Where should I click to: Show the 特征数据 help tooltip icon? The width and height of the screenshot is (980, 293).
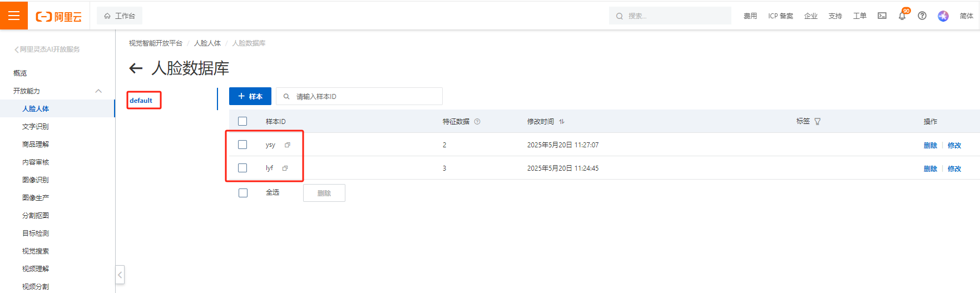477,122
